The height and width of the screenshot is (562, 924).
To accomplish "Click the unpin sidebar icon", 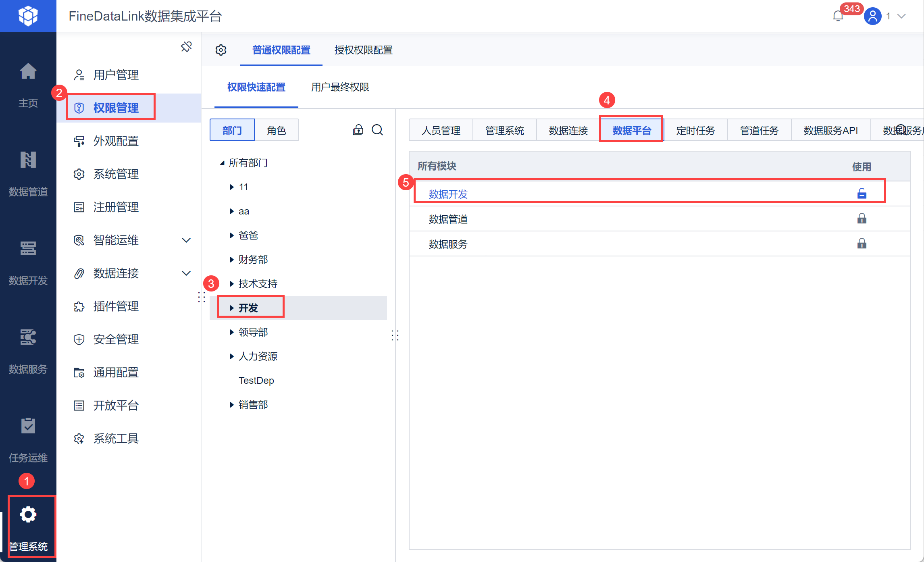I will 186,47.
